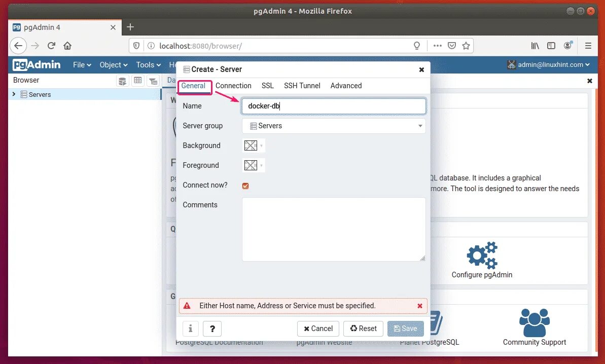The width and height of the screenshot is (605, 364).
Task: Expand the Servers tree node
Action: (x=14, y=94)
